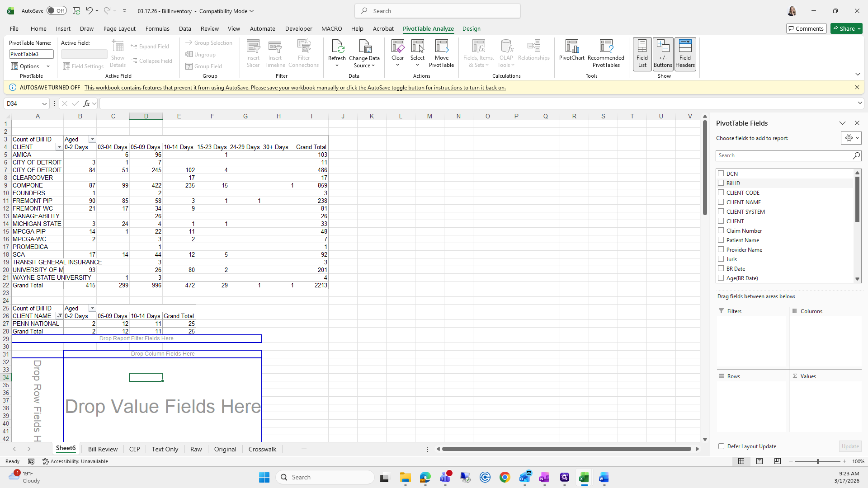Click Recommended PivotTables icon
Screen dimensions: 868x488
[x=606, y=47]
